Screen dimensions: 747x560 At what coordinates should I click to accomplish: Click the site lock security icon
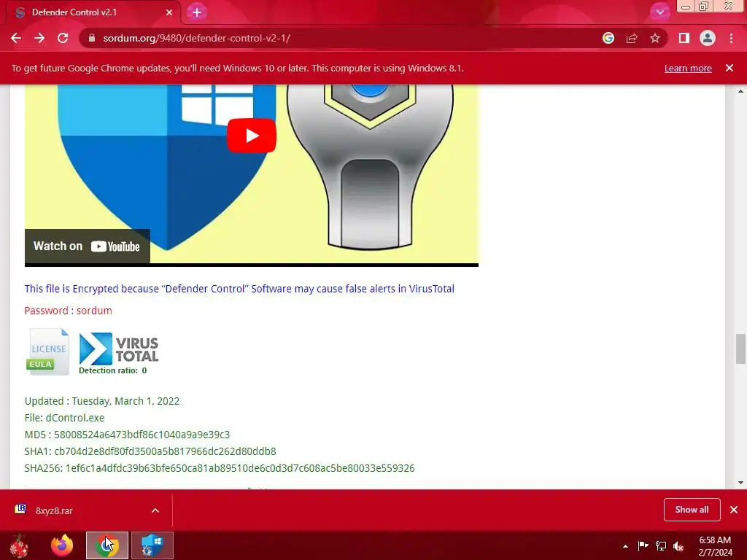coord(92,38)
